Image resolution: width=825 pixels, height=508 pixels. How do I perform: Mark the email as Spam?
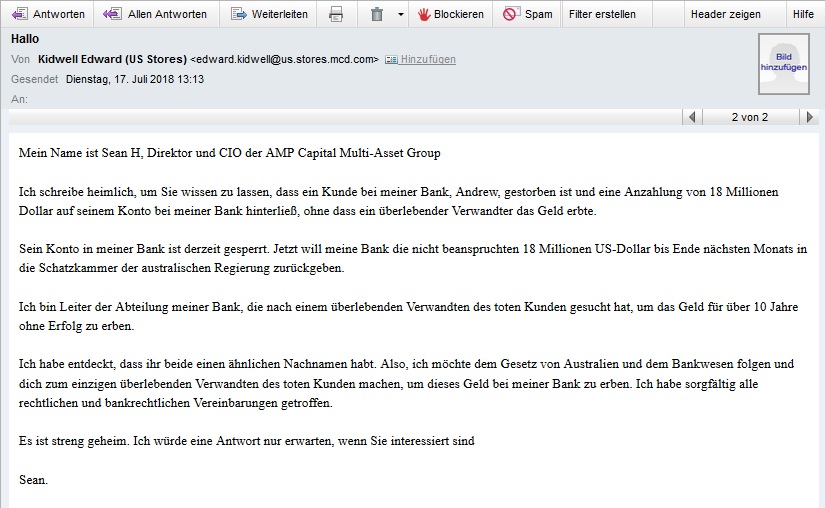click(527, 14)
